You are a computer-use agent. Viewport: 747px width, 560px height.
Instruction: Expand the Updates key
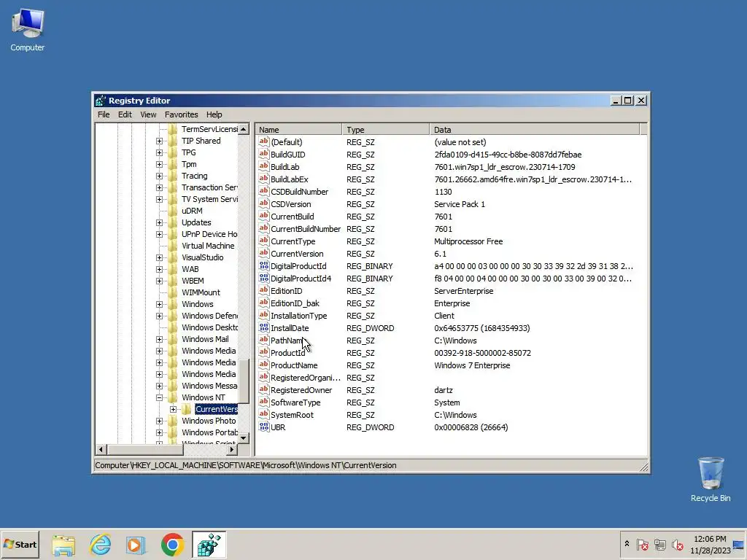[159, 222]
